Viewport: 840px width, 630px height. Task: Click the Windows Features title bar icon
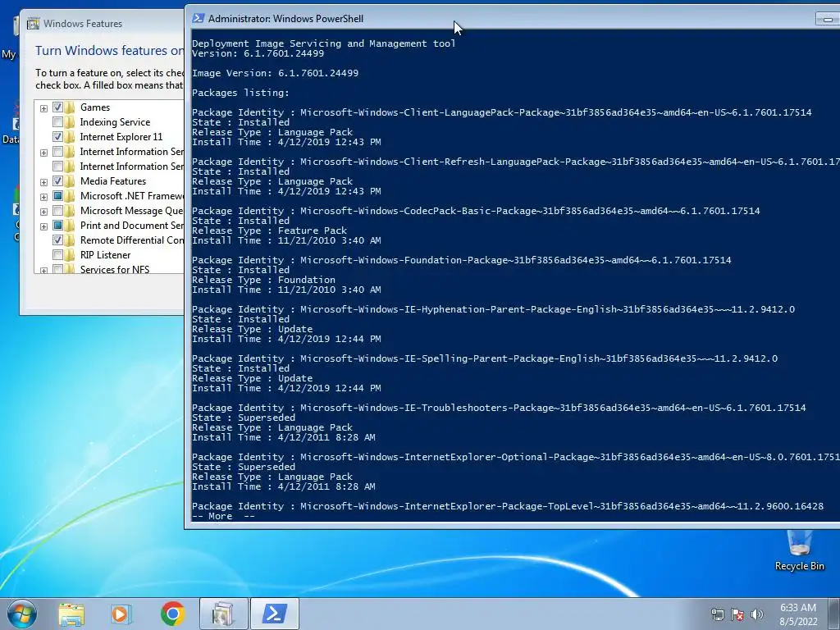pos(33,24)
